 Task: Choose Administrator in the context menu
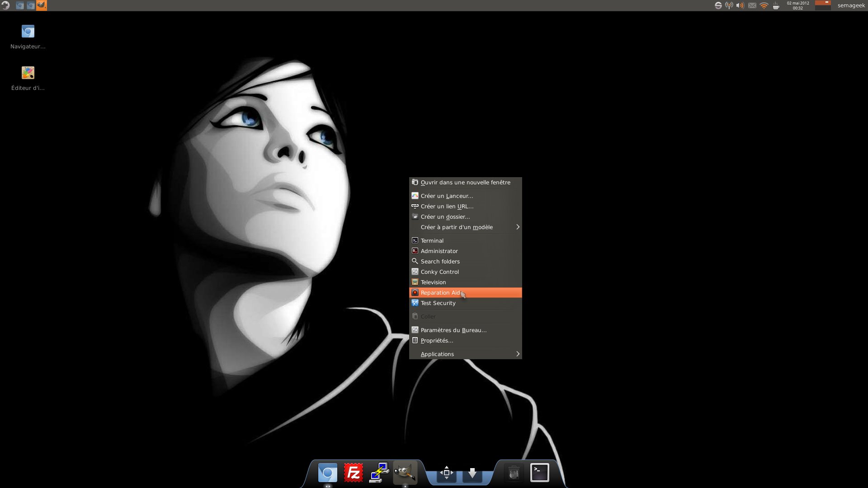[466, 251]
